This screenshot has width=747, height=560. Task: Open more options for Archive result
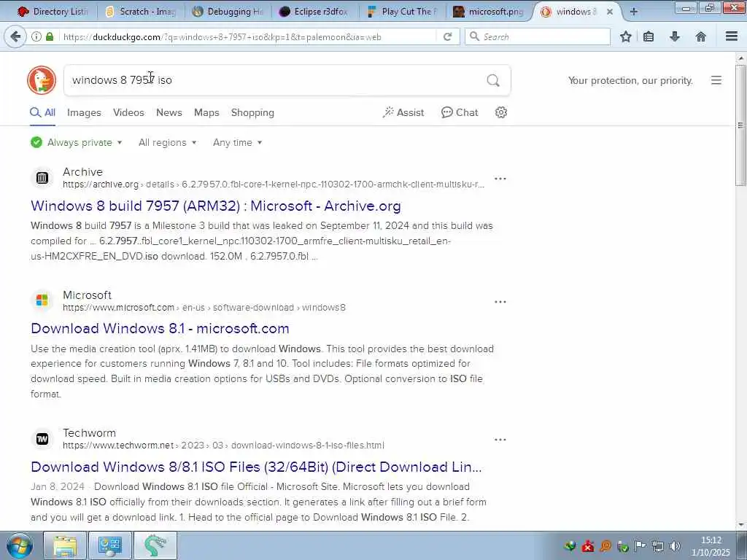click(x=500, y=179)
